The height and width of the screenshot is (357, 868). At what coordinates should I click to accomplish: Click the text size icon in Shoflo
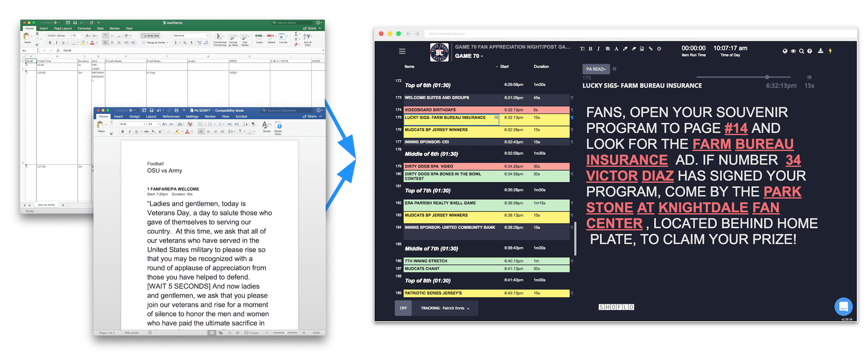582,49
